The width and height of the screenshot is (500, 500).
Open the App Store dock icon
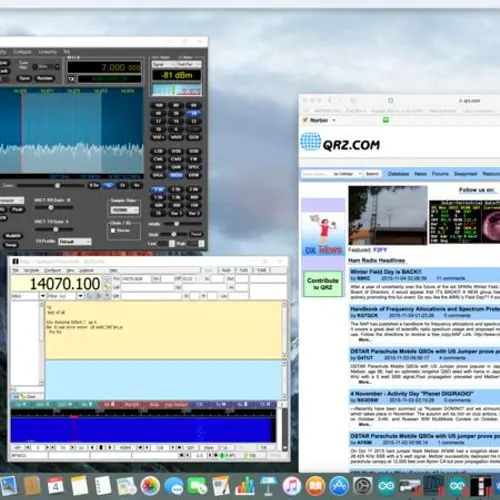(x=339, y=485)
